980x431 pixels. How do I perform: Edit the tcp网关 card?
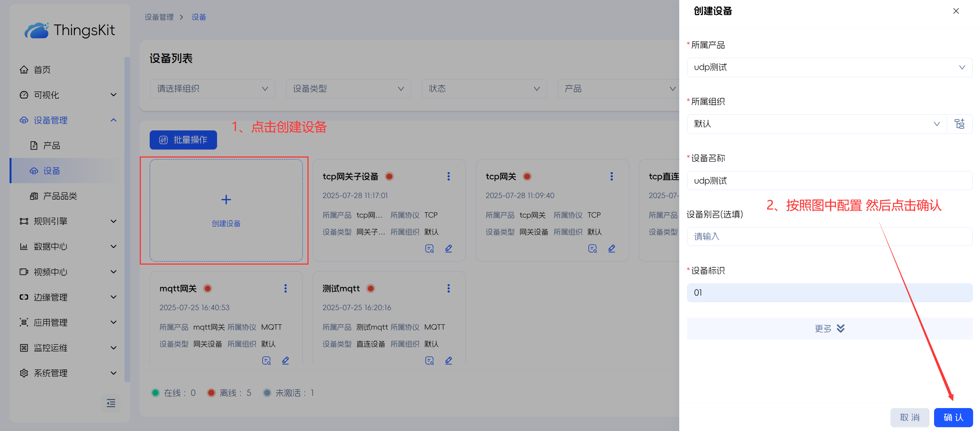coord(612,249)
